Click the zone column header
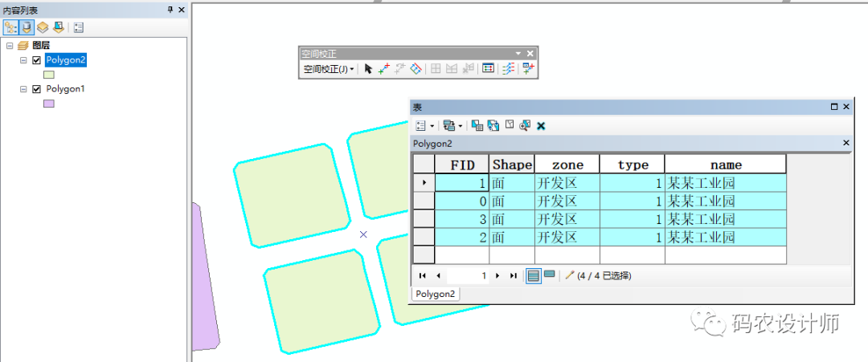Viewport: 868px width, 362px height. click(567, 165)
